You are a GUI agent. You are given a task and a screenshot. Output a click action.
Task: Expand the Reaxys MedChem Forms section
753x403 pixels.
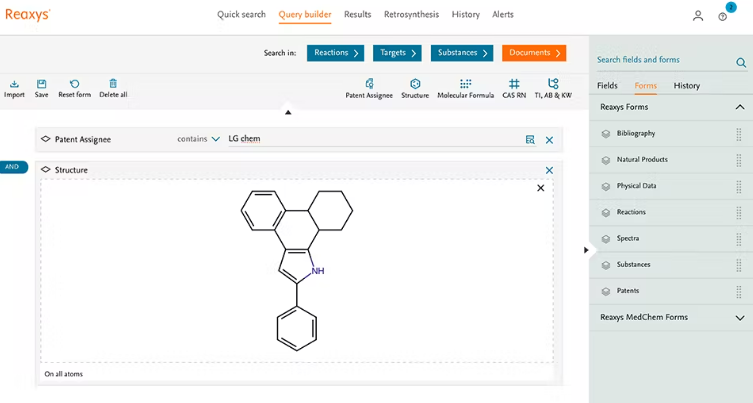(x=740, y=318)
